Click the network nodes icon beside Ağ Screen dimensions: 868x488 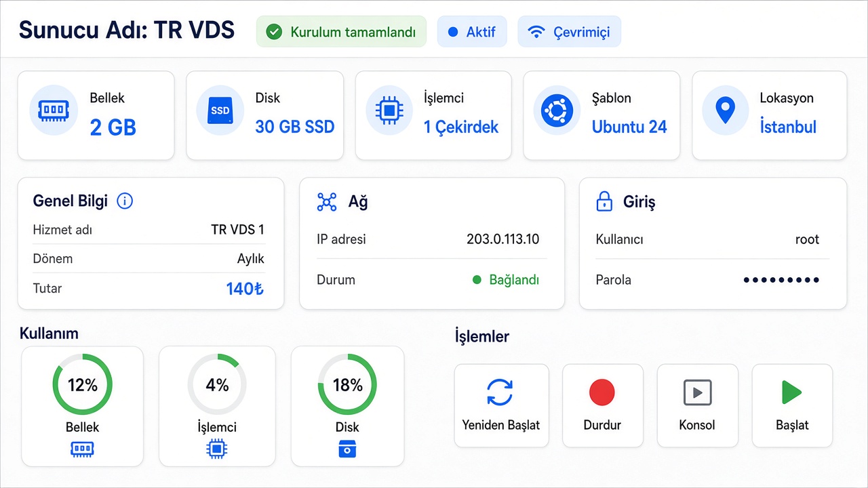point(327,201)
